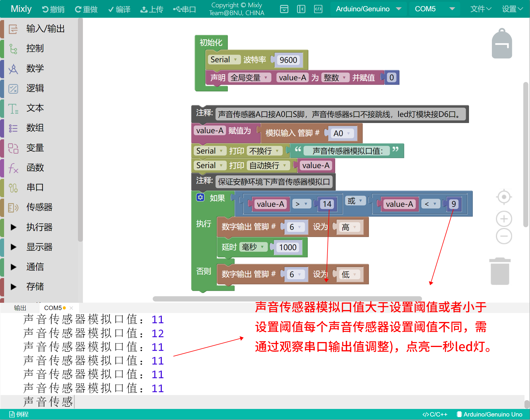This screenshot has height=420, width=530.
Task: Click the trash can icon
Action: (500, 271)
